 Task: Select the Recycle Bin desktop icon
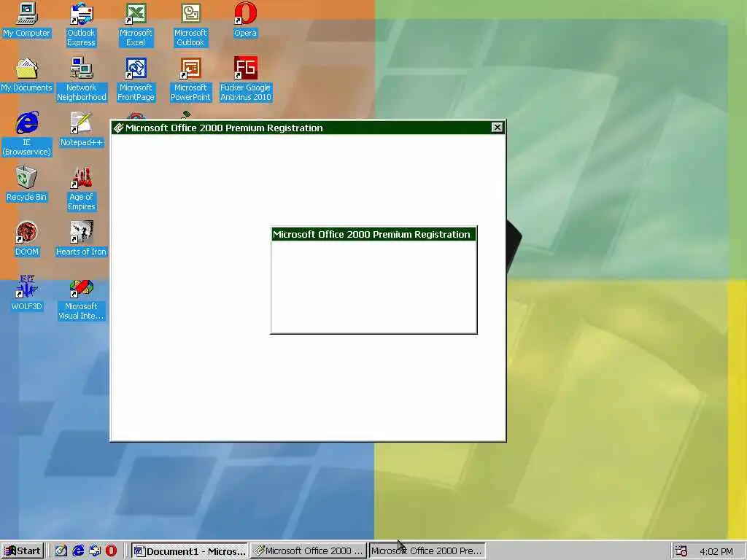point(27,184)
